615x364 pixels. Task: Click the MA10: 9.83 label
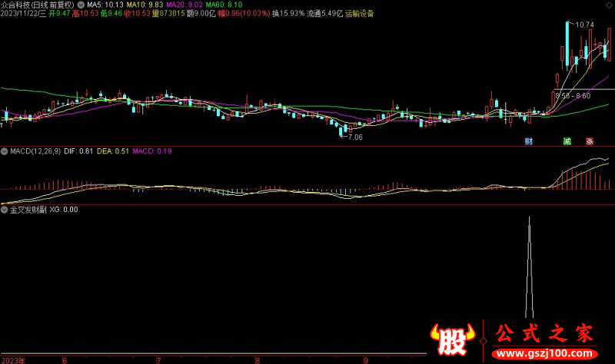[x=145, y=5]
